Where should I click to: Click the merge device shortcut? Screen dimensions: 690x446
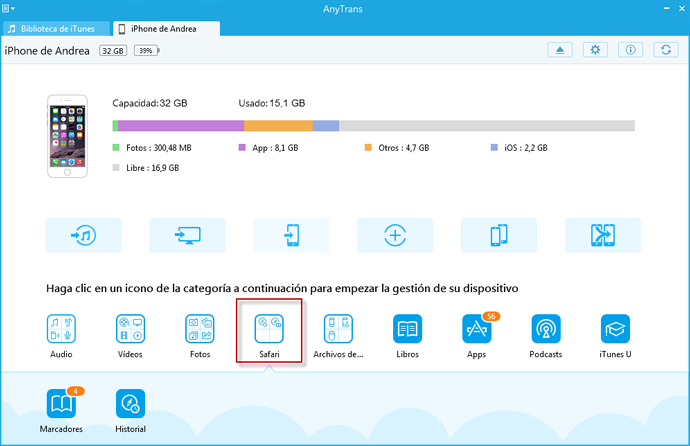(603, 235)
